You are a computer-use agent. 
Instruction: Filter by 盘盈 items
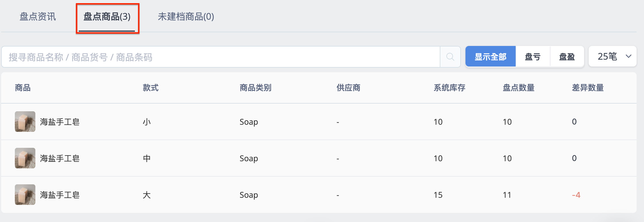pos(567,56)
